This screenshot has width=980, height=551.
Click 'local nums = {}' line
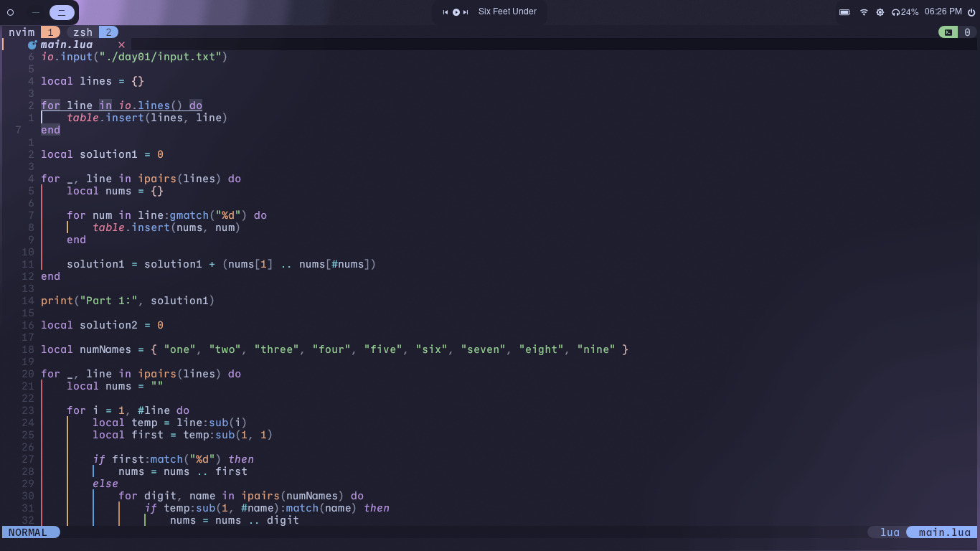coord(115,191)
